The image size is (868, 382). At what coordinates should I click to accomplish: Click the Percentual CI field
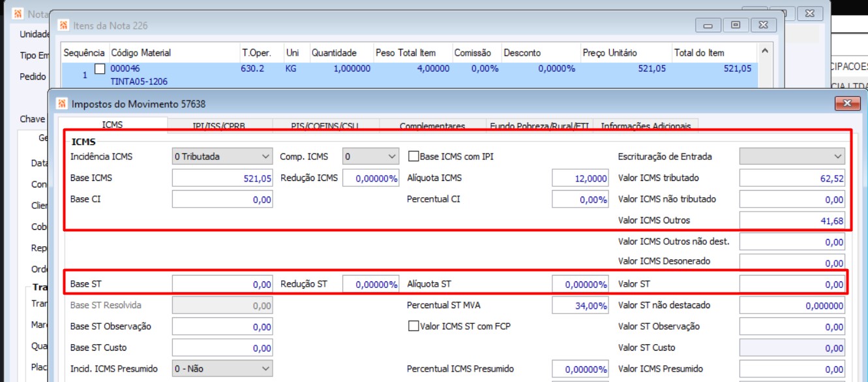(x=580, y=200)
